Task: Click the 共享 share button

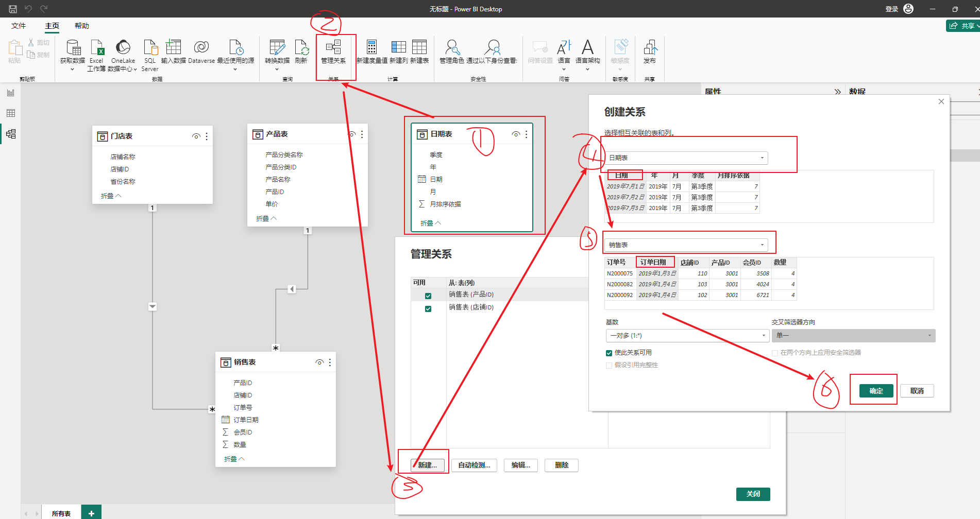Action: pos(962,26)
